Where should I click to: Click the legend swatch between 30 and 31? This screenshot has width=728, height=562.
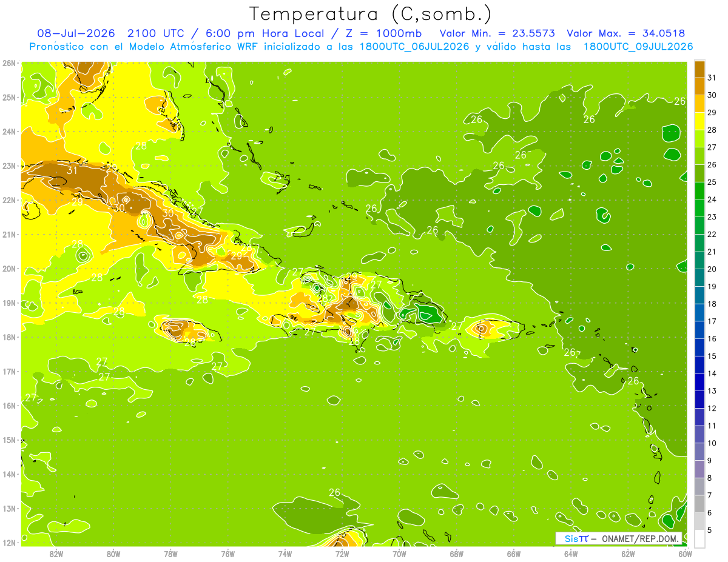point(699,86)
